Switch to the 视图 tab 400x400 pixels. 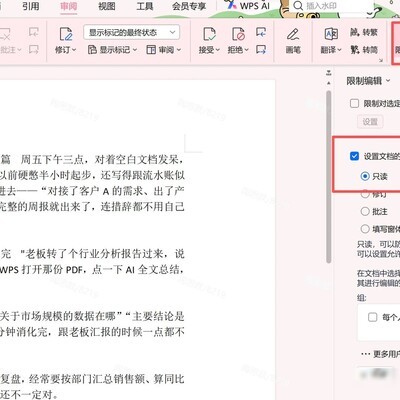[107, 6]
